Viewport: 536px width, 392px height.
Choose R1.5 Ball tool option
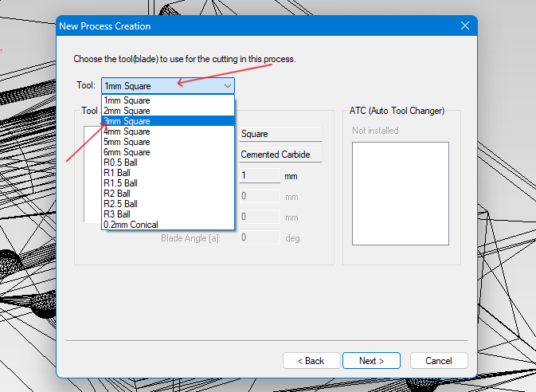coord(168,183)
